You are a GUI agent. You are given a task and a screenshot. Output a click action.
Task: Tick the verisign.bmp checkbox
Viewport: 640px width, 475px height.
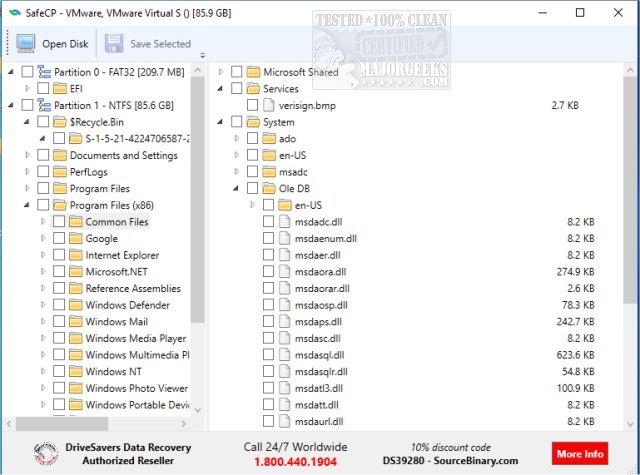(x=252, y=105)
